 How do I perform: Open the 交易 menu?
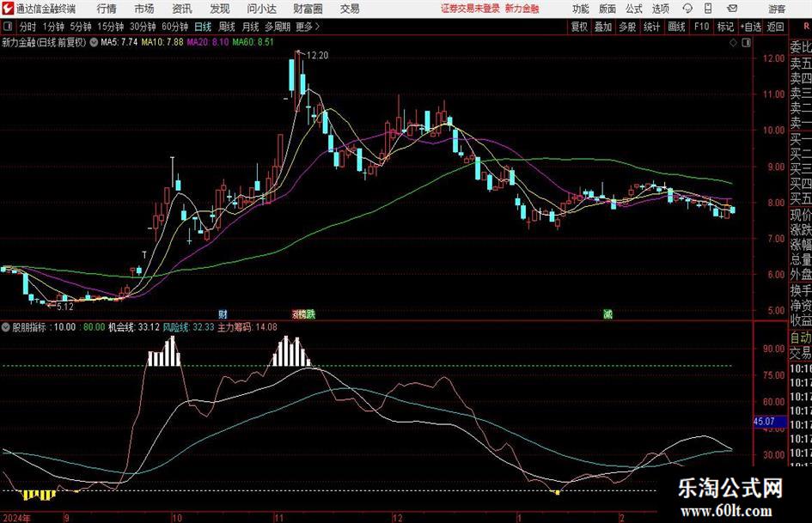350,9
